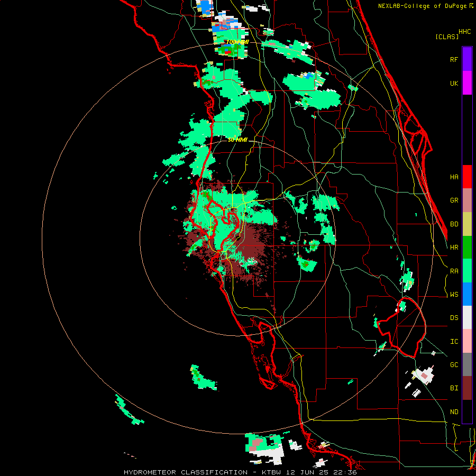
Task: Click the WS legend label
Action: pyautogui.click(x=454, y=295)
